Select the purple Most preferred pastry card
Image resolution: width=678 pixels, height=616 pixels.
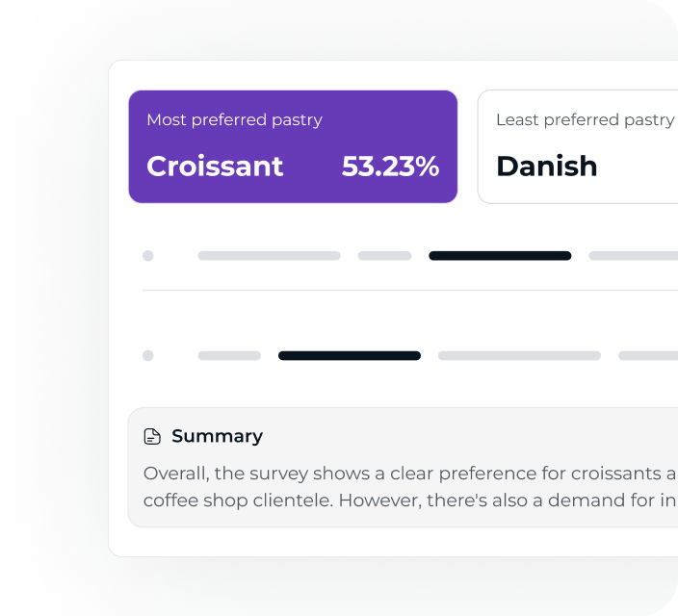click(x=293, y=146)
